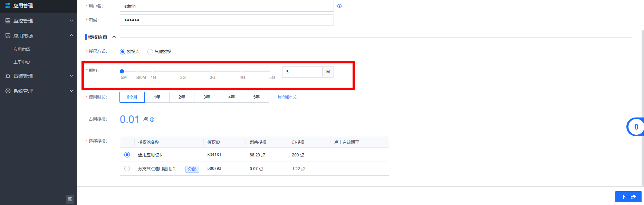Collapse the 授权信息 section arrow
Image resolution: width=644 pixels, height=205 pixels.
(x=114, y=37)
